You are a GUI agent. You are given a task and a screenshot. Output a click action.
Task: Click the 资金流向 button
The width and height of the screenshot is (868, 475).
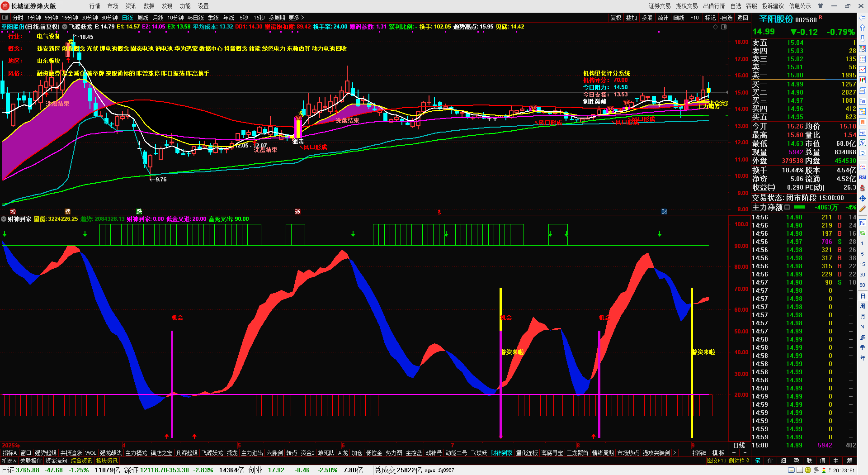[x=56, y=461]
